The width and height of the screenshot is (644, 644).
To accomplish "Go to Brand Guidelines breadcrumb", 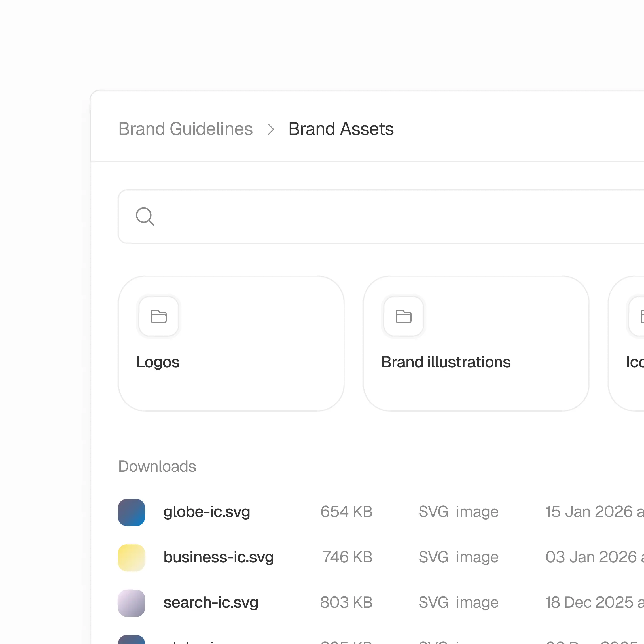I will (x=185, y=129).
